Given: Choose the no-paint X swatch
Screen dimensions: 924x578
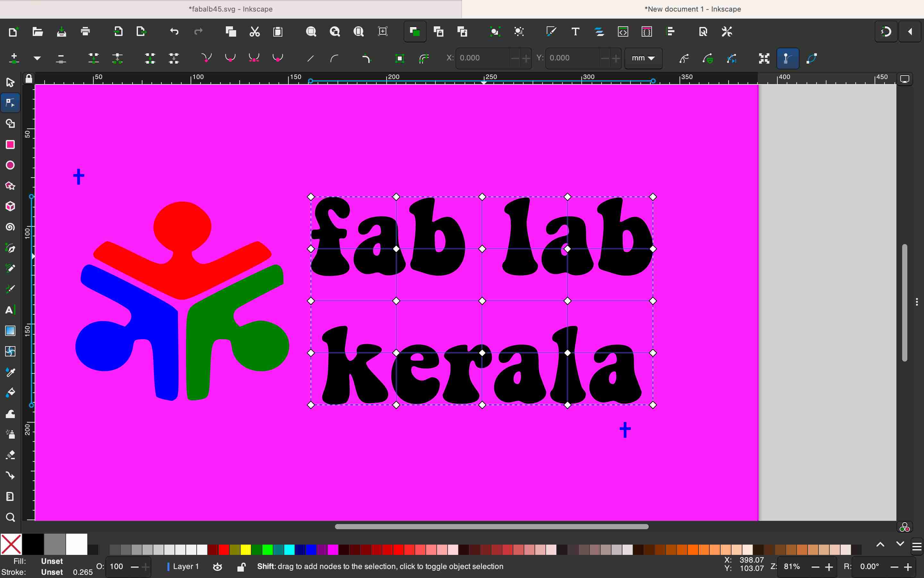Looking at the screenshot, I should 11,544.
